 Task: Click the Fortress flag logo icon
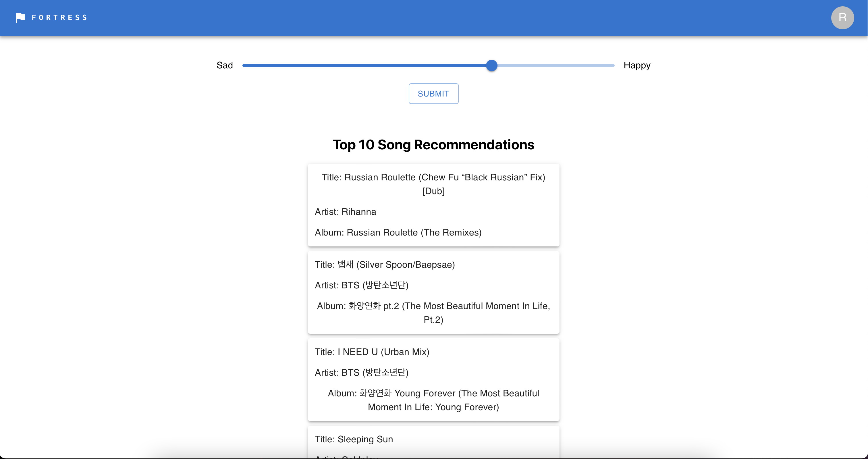20,18
